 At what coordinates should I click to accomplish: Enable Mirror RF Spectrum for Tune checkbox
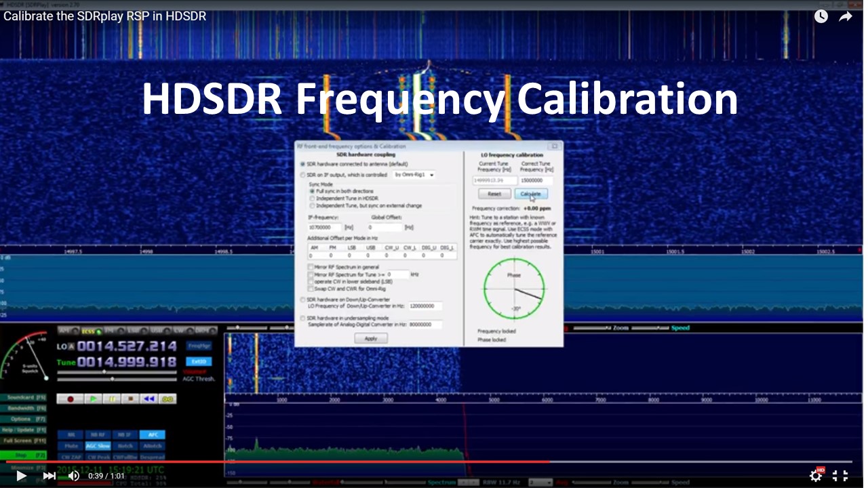point(311,274)
